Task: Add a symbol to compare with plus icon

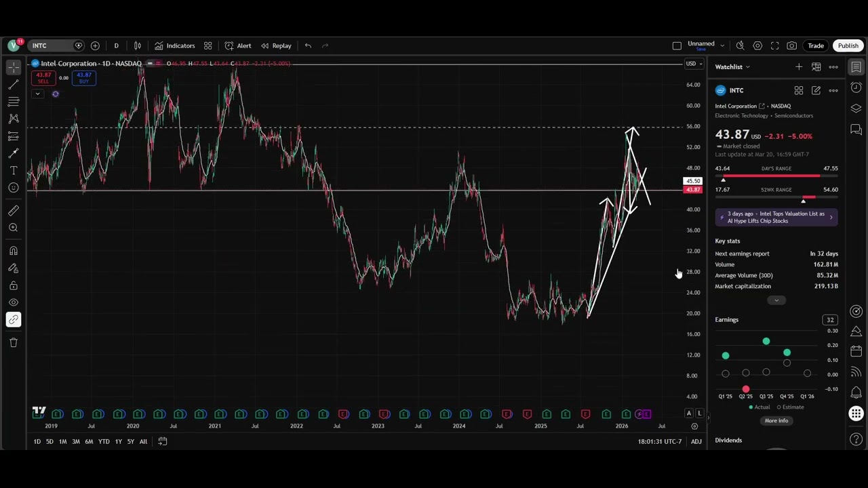Action: 95,45
